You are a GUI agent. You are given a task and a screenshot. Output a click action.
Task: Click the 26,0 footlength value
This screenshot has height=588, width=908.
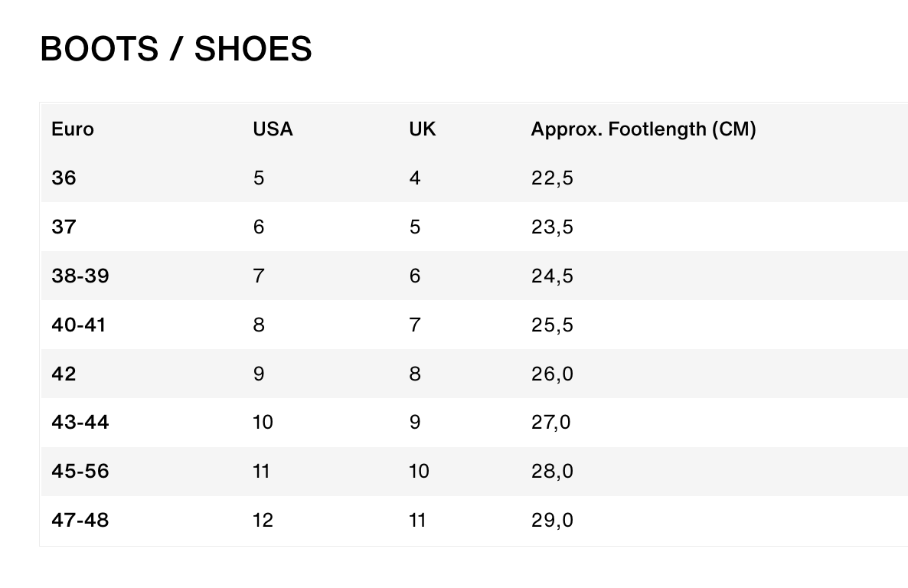[552, 374]
